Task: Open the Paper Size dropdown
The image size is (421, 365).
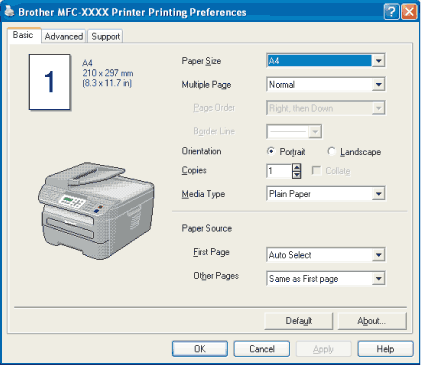Action: 379,61
